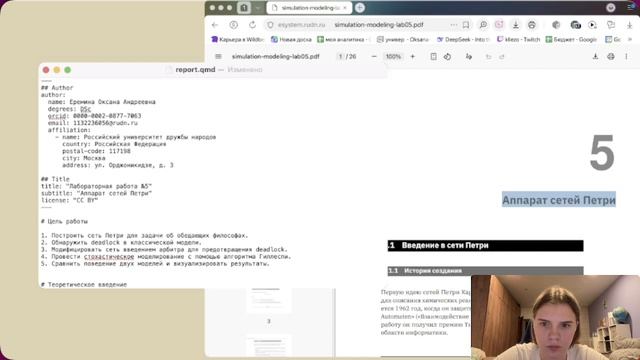Click the report.qmd window title
This screenshot has height=360, width=640.
click(x=196, y=70)
